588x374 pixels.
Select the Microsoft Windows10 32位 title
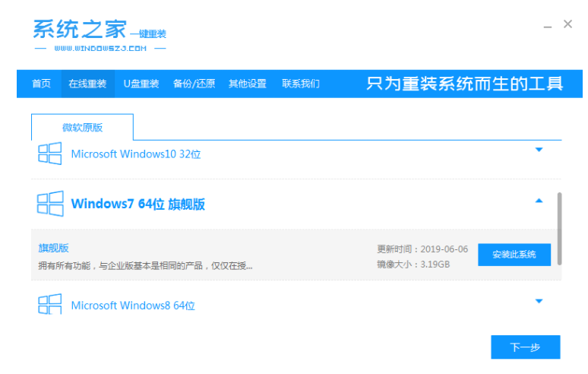click(136, 154)
